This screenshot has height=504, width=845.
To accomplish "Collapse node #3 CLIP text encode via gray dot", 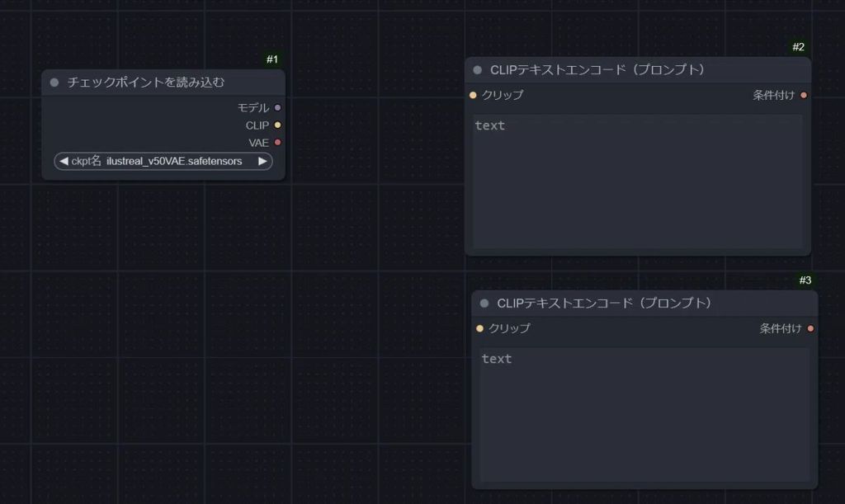I will click(x=484, y=304).
